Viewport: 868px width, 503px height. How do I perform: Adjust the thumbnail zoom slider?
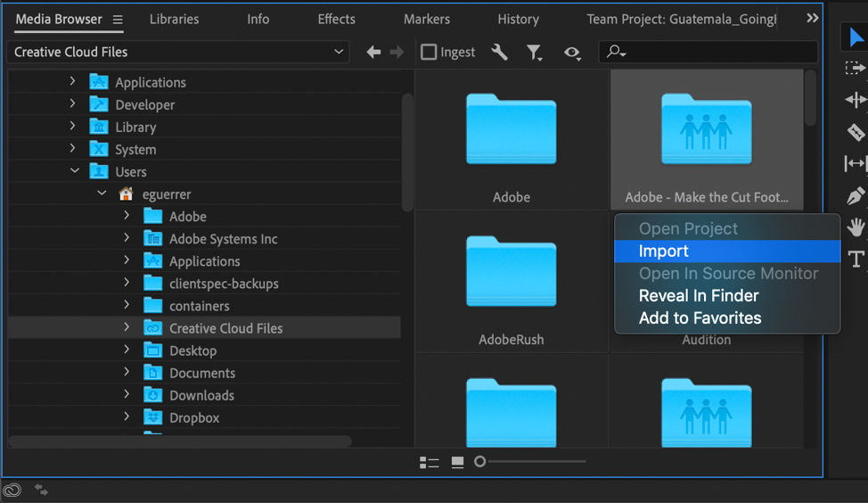(480, 461)
